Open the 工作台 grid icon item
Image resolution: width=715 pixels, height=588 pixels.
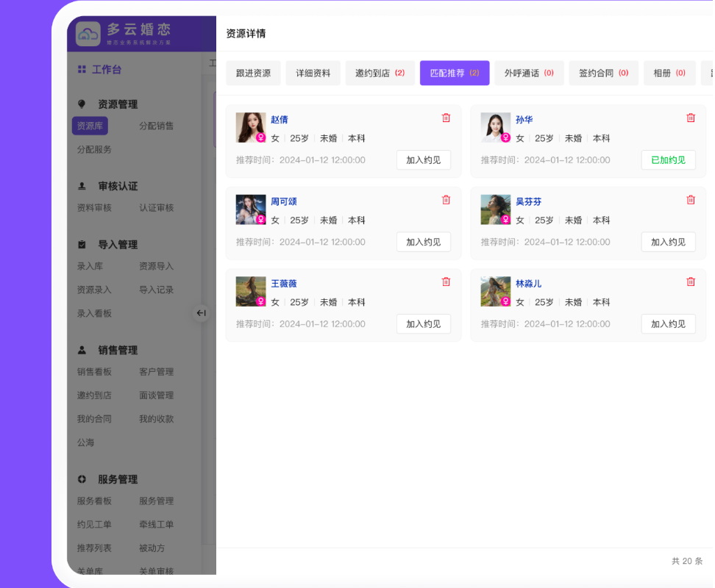pyautogui.click(x=82, y=70)
